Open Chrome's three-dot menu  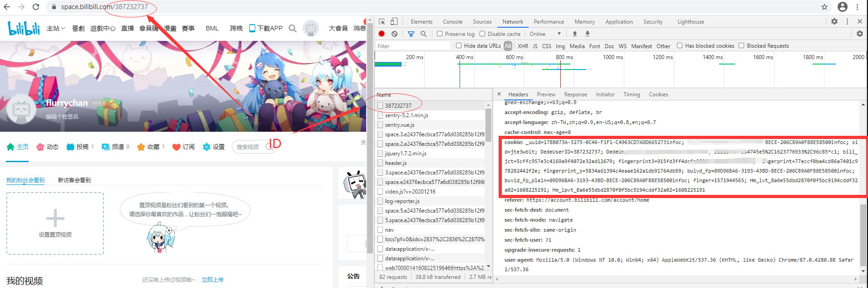(857, 7)
